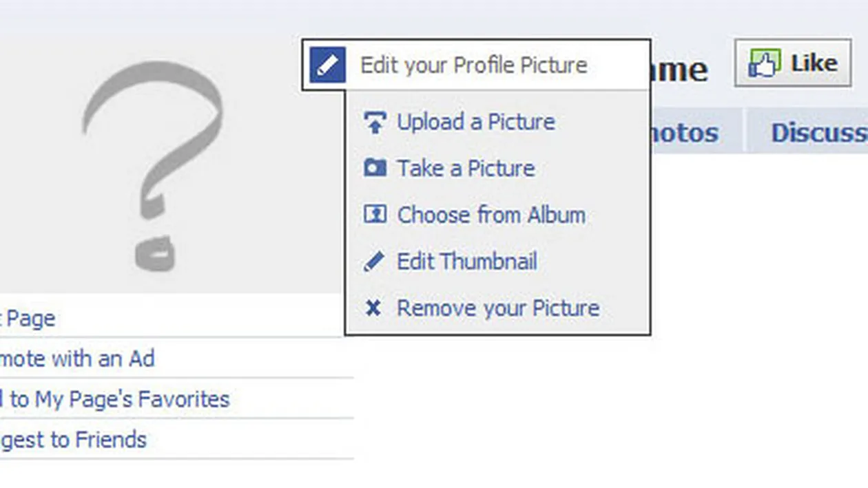Screen dimensions: 868x488
Task: Click the Promote with an Ad link
Action: [77, 359]
